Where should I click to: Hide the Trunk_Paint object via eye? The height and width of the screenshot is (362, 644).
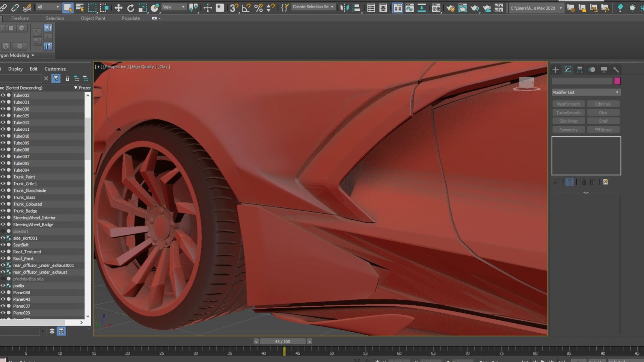pyautogui.click(x=3, y=177)
